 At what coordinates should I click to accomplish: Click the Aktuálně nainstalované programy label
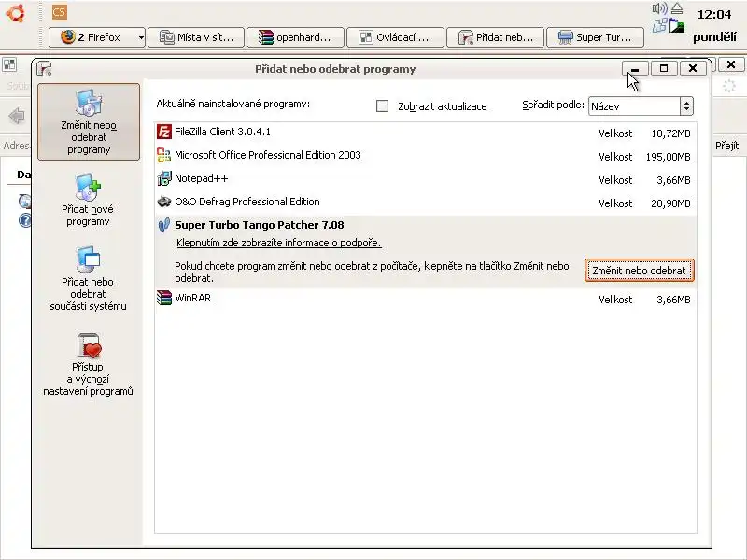pos(233,104)
